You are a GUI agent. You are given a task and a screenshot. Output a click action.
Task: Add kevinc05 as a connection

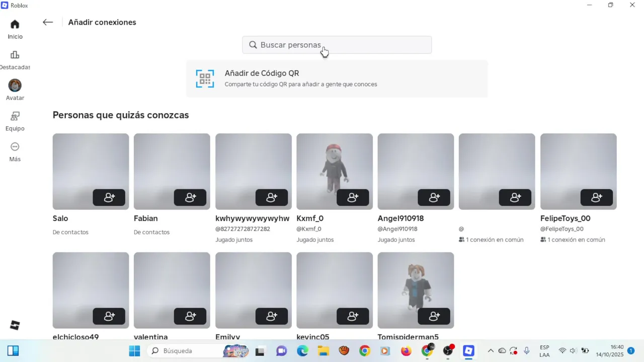tap(353, 316)
